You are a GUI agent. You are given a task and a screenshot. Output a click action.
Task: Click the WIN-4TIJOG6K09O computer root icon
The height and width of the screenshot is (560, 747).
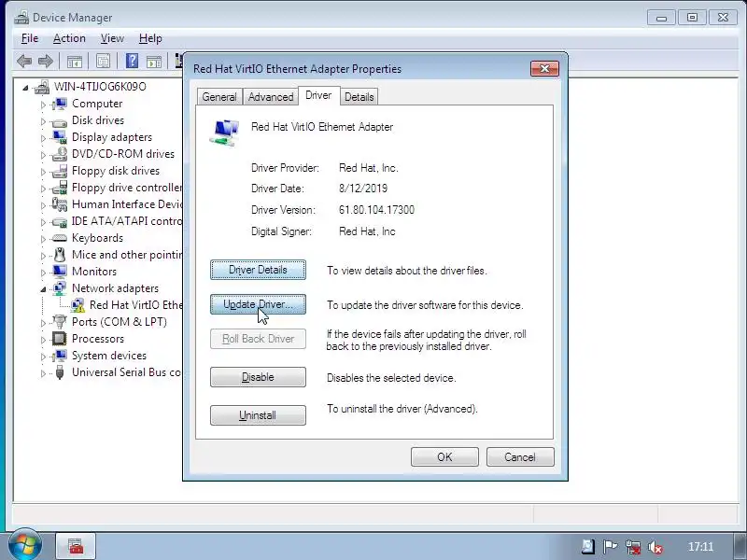click(42, 87)
